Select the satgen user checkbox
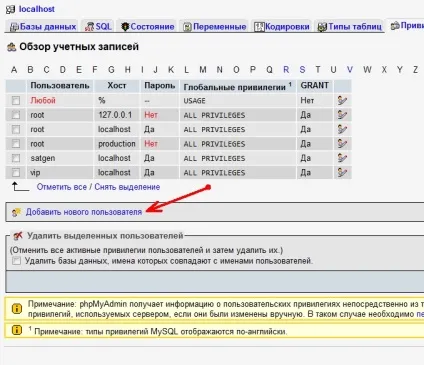 point(16,158)
